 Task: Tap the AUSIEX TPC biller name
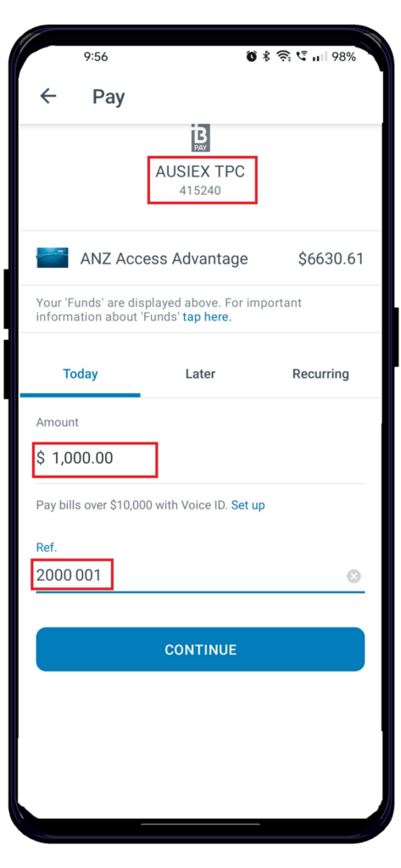tap(200, 171)
